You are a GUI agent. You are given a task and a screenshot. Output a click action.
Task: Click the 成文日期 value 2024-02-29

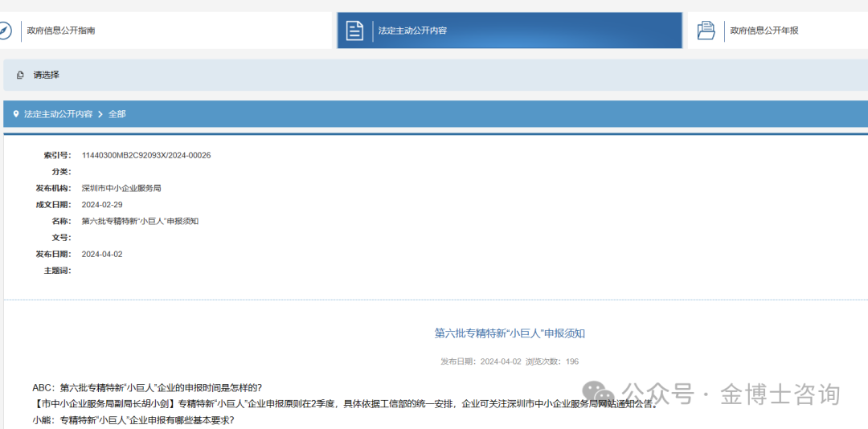coord(102,205)
